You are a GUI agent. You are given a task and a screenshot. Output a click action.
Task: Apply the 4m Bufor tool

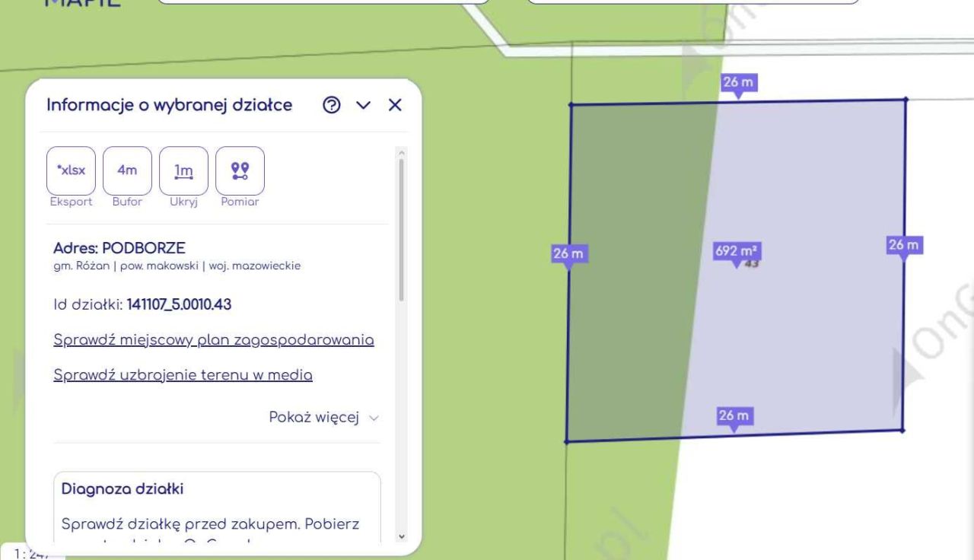[x=127, y=170]
